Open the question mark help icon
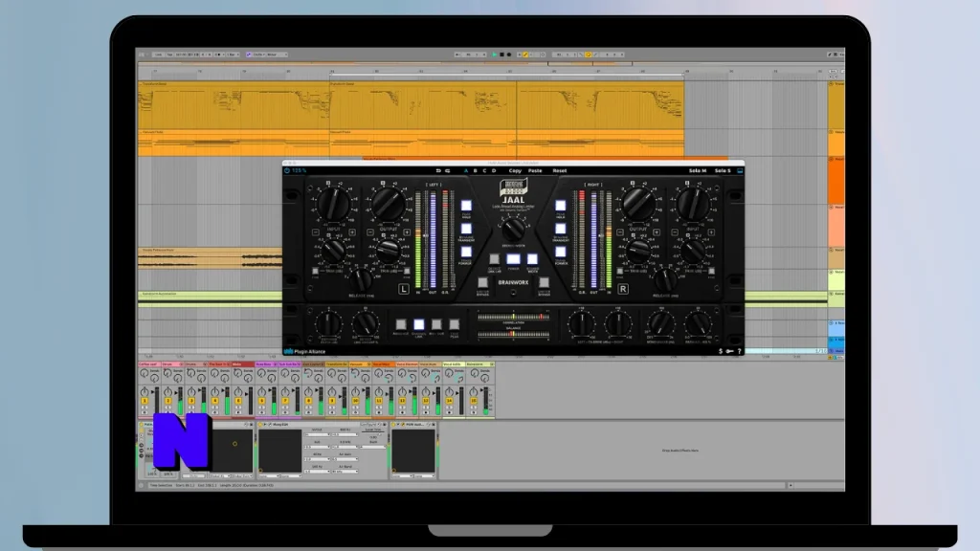980x551 pixels. point(740,351)
